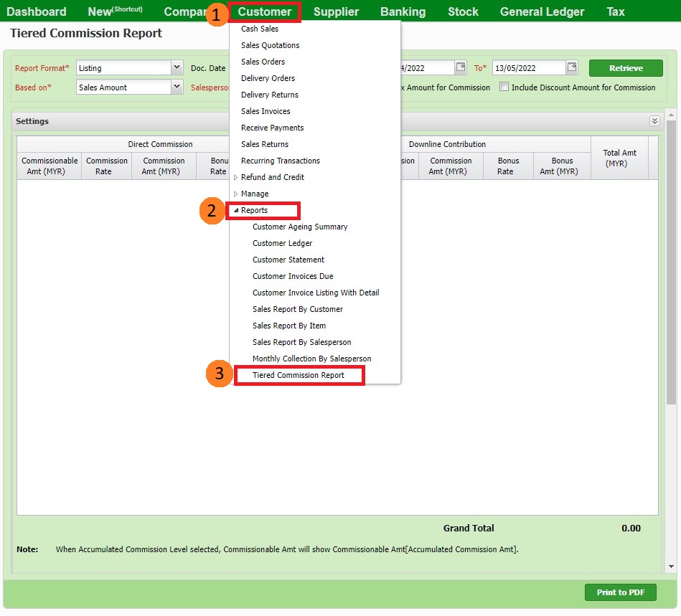681x616 pixels.
Task: Enable the Include Discount Amount for Commission checkbox
Action: [x=504, y=87]
